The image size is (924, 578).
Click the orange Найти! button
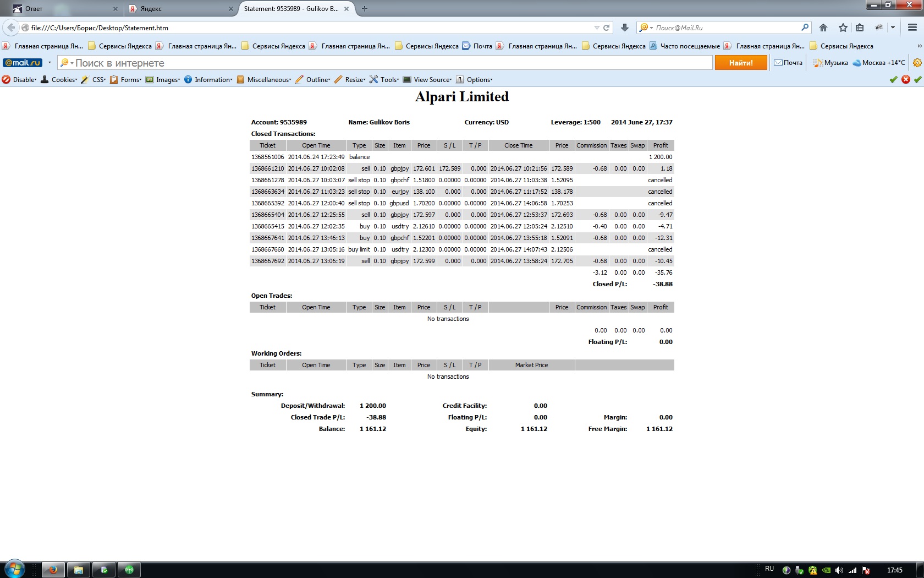(741, 63)
